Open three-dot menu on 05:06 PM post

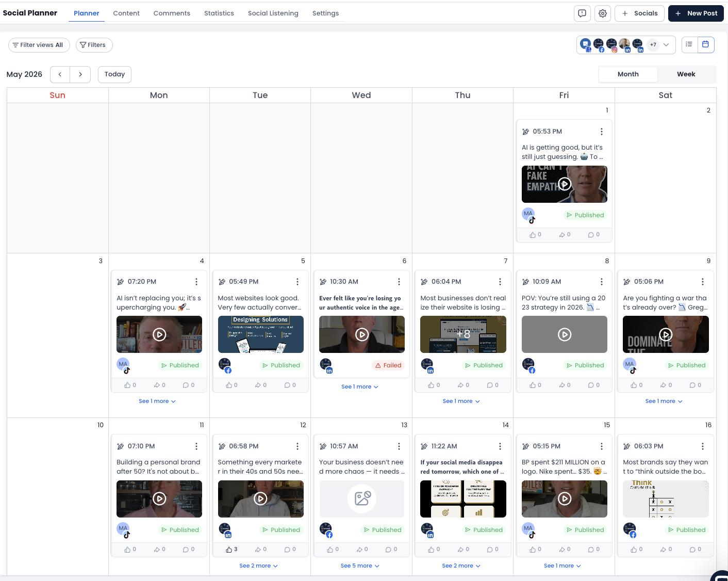703,282
